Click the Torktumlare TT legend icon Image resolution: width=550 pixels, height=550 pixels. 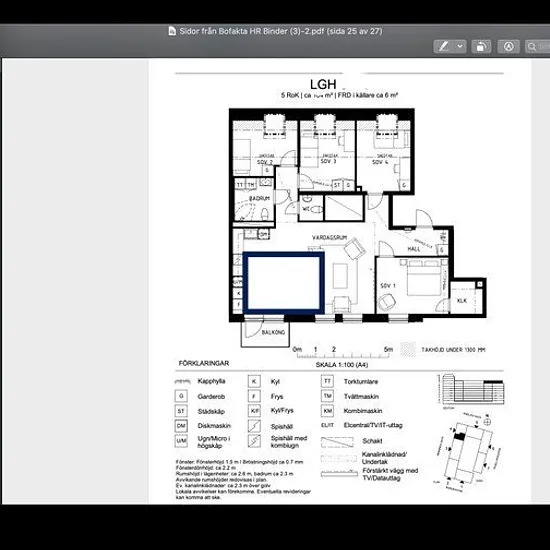(x=327, y=381)
